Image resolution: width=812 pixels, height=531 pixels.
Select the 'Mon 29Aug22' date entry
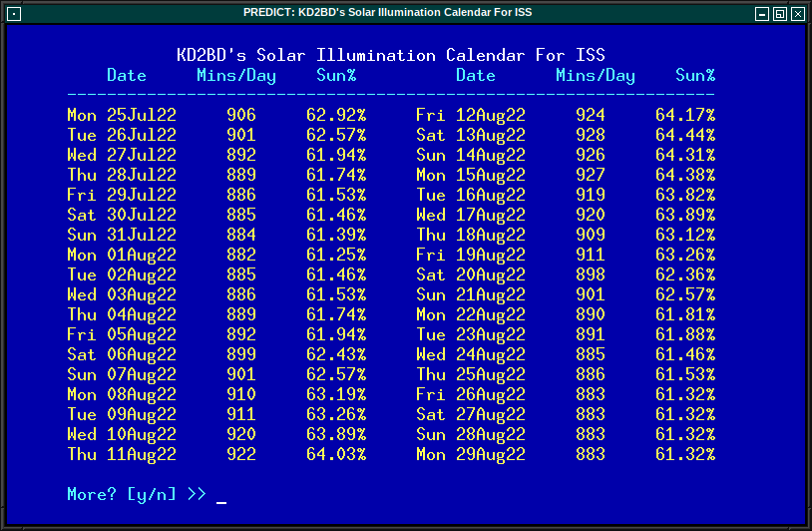point(471,454)
